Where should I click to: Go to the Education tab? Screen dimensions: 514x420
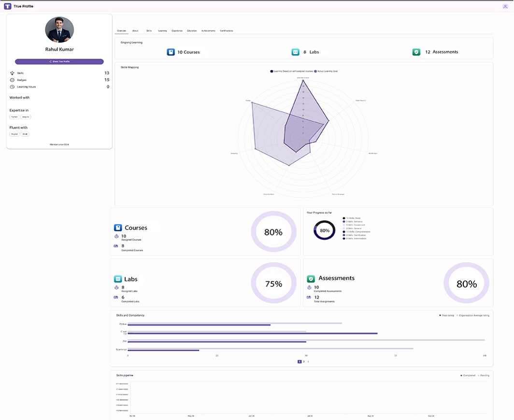coord(192,31)
